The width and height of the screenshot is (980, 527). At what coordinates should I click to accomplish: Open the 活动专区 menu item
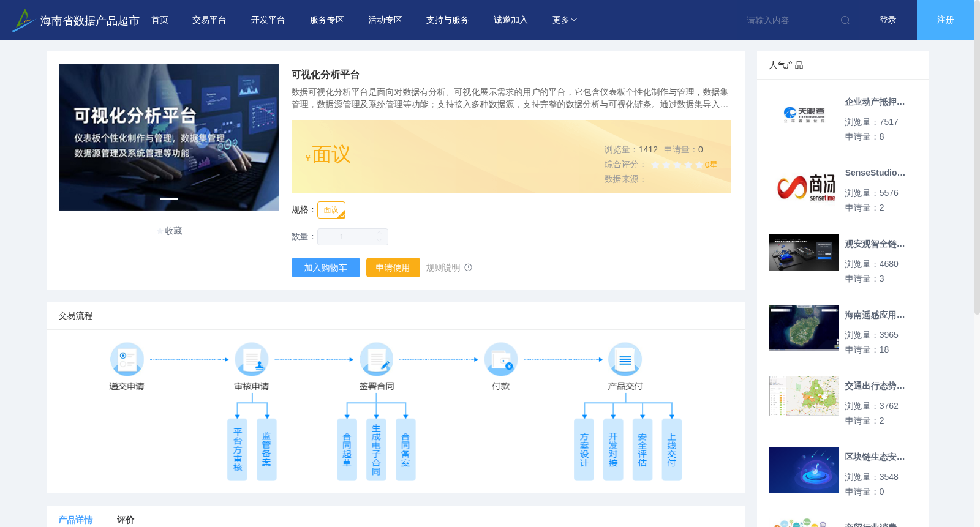pyautogui.click(x=385, y=20)
